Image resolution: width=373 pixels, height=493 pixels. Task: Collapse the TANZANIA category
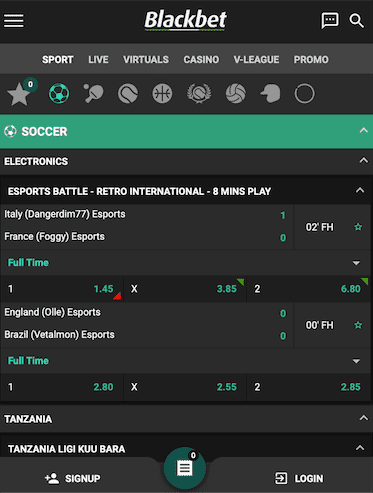point(363,418)
